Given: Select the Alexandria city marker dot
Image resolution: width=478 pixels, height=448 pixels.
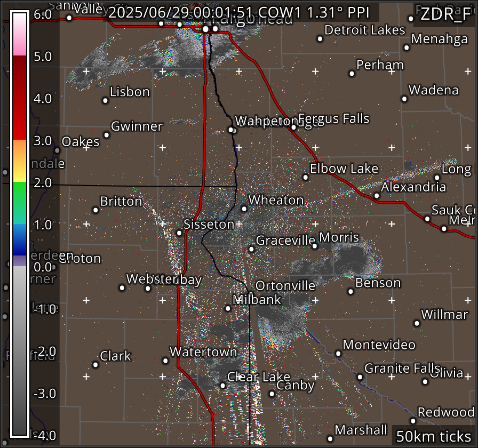Looking at the screenshot, I should tap(377, 196).
